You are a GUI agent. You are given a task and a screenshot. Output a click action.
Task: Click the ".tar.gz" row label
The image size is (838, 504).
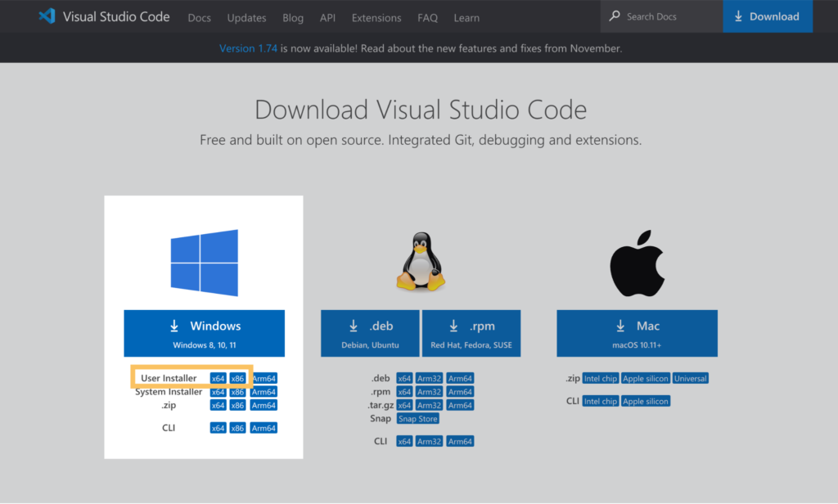pos(381,405)
